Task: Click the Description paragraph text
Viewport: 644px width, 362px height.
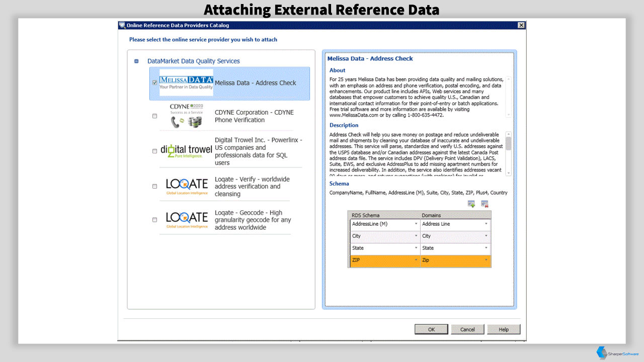Action: pos(417,154)
